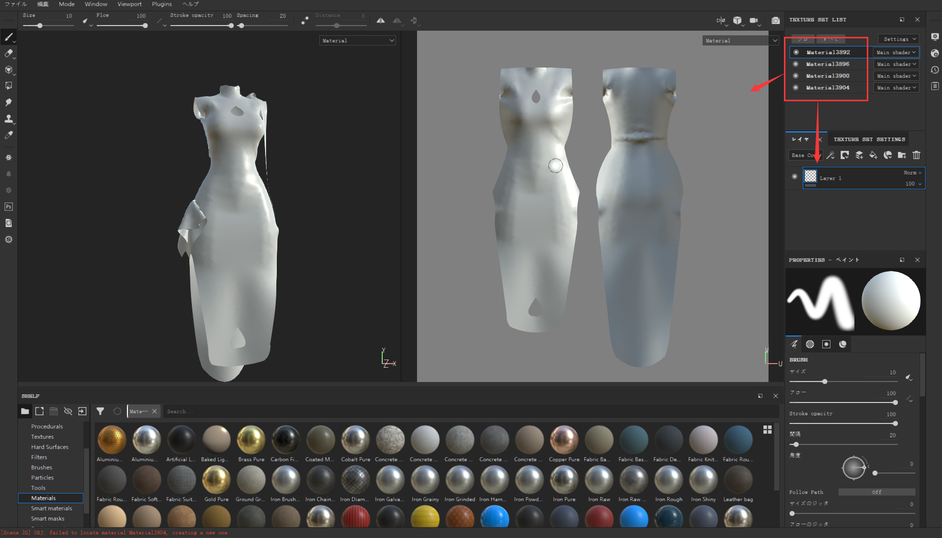Screen dimensions: 942x538
Task: Open Main shader dropdown for Material3900
Action: [x=896, y=76]
